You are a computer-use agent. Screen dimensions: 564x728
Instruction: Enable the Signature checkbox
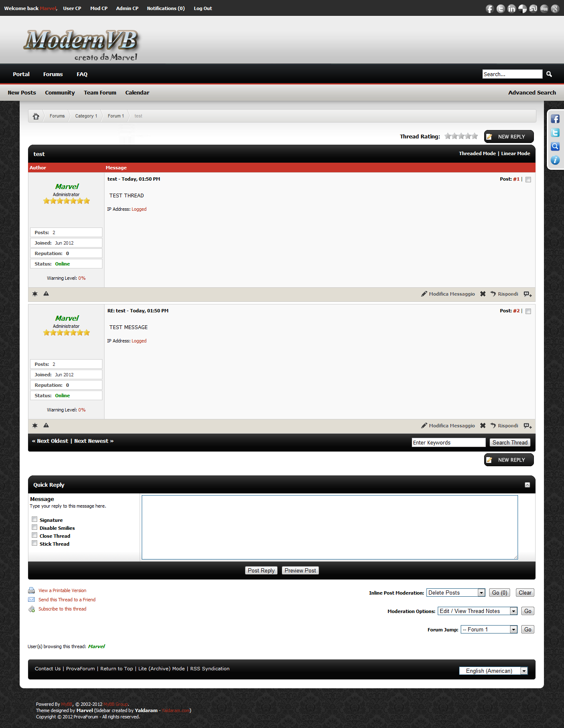[x=35, y=520]
